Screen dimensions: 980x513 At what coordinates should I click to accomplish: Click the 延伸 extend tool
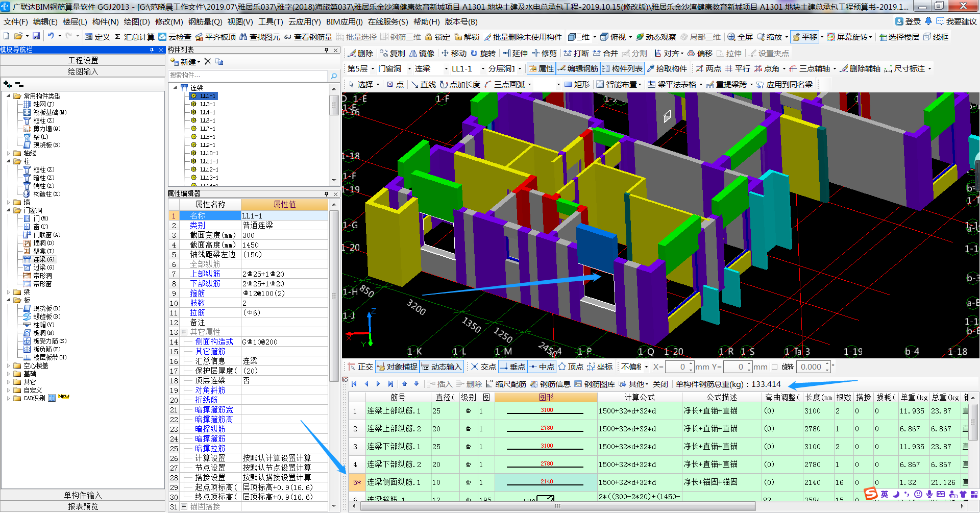[515, 53]
